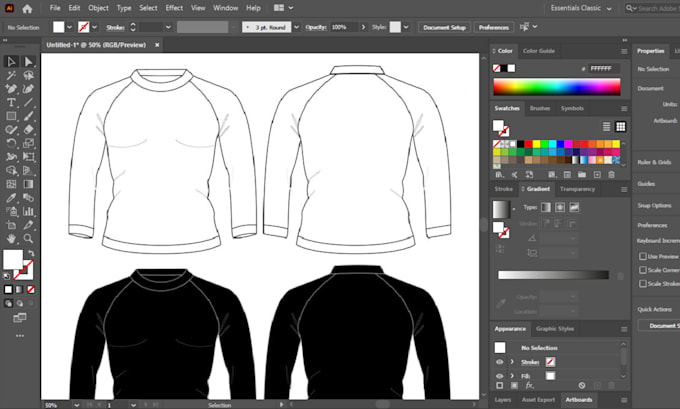680x409 pixels.
Task: Open Essentials Classic workspace switcher
Action: click(581, 8)
